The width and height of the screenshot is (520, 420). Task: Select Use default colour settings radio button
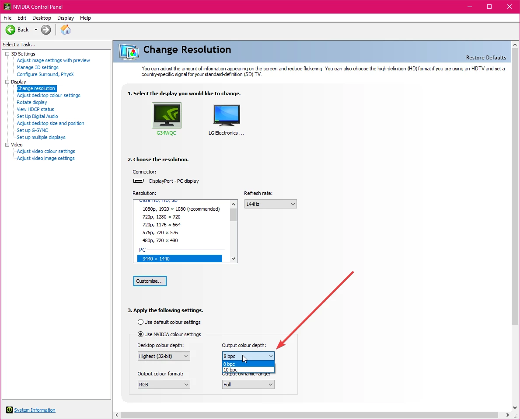pos(141,322)
